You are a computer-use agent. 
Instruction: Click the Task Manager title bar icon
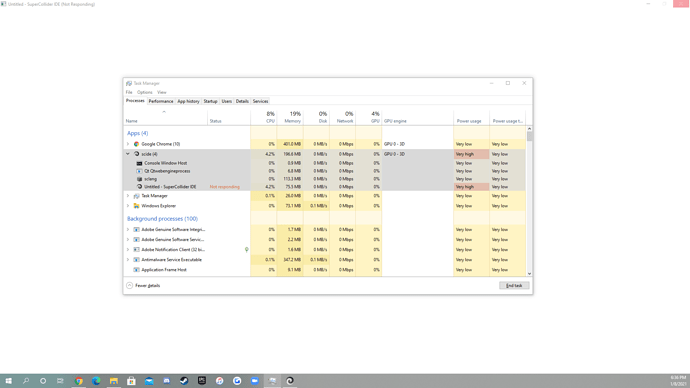pos(129,83)
